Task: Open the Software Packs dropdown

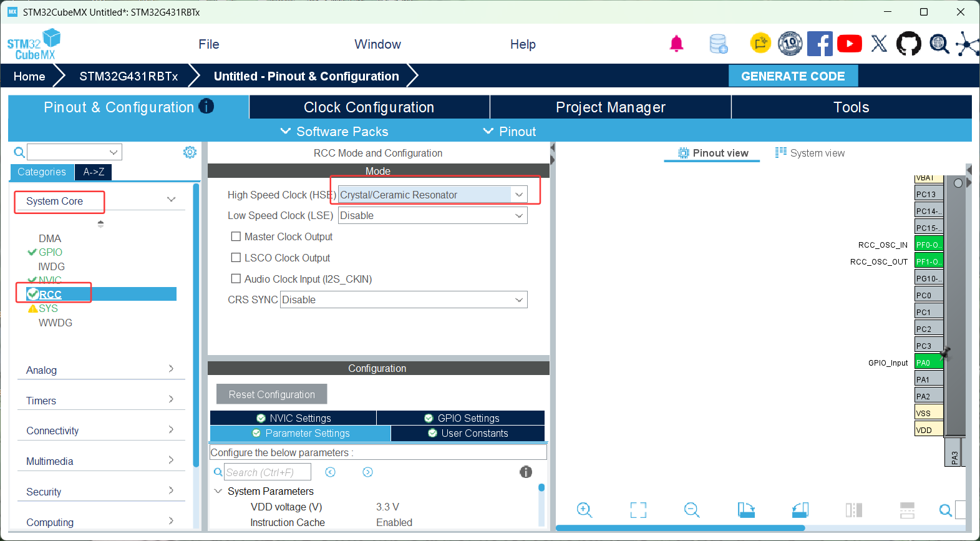Action: [x=334, y=132]
